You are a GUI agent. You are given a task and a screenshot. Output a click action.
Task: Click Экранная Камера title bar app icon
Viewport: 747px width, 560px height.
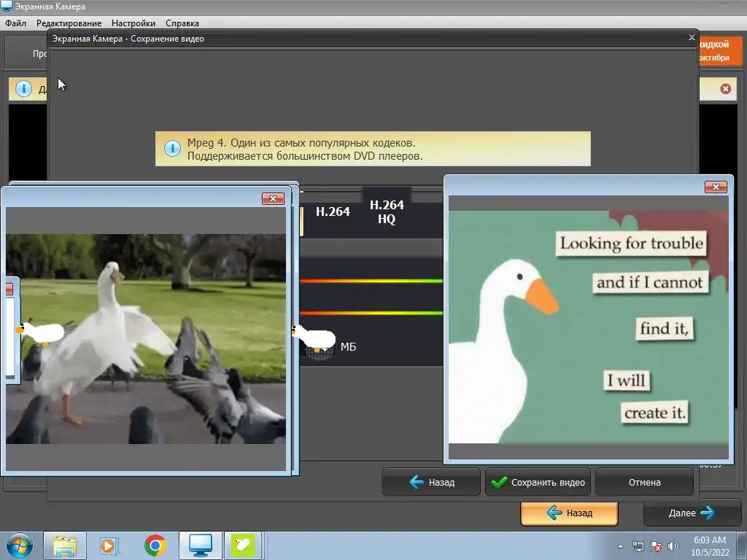[x=6, y=6]
